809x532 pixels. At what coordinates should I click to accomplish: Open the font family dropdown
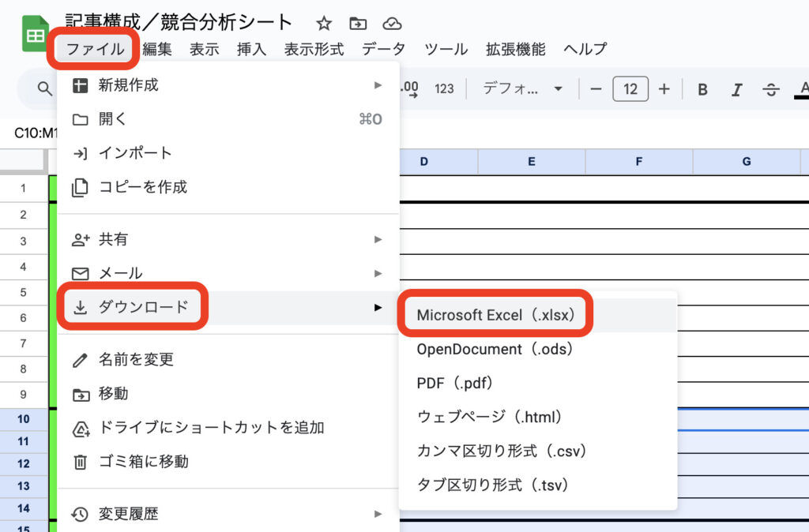tap(522, 89)
